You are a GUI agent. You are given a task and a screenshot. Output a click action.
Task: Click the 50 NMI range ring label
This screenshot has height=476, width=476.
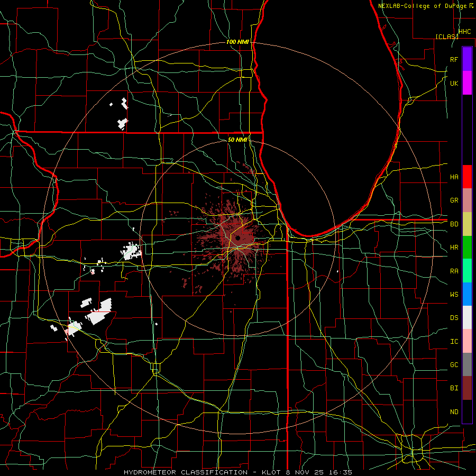pyautogui.click(x=237, y=140)
